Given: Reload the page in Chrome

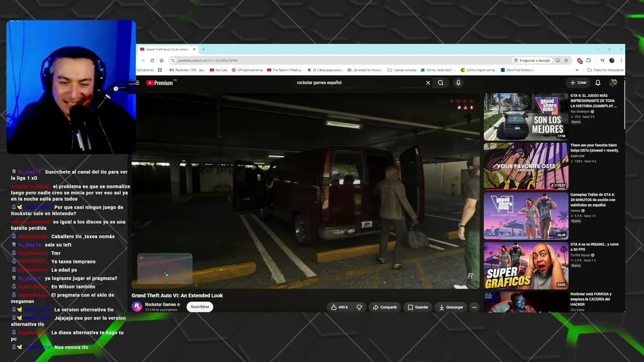Looking at the screenshot, I should coord(152,60).
